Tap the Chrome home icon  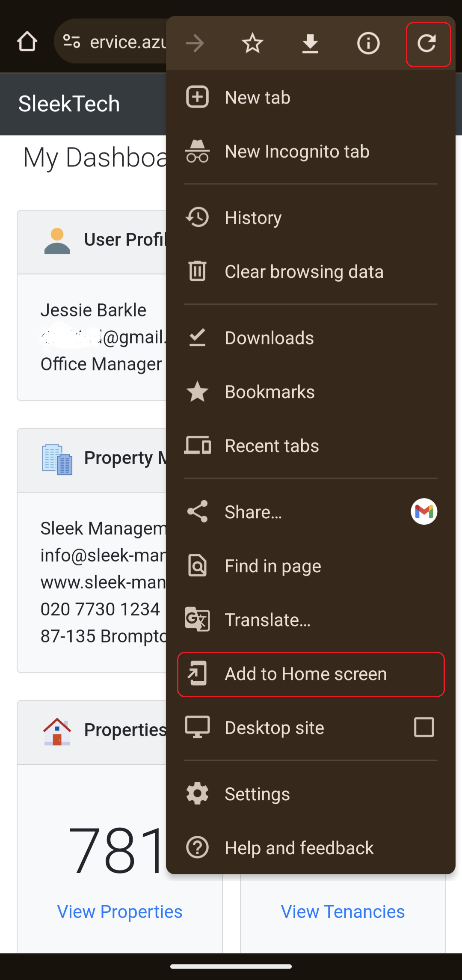(27, 42)
